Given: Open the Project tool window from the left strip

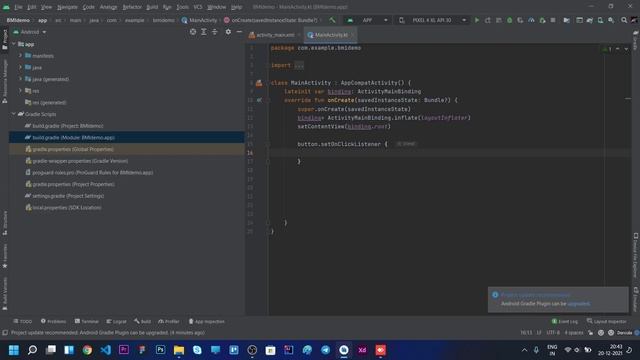Looking at the screenshot, I should tap(4, 39).
